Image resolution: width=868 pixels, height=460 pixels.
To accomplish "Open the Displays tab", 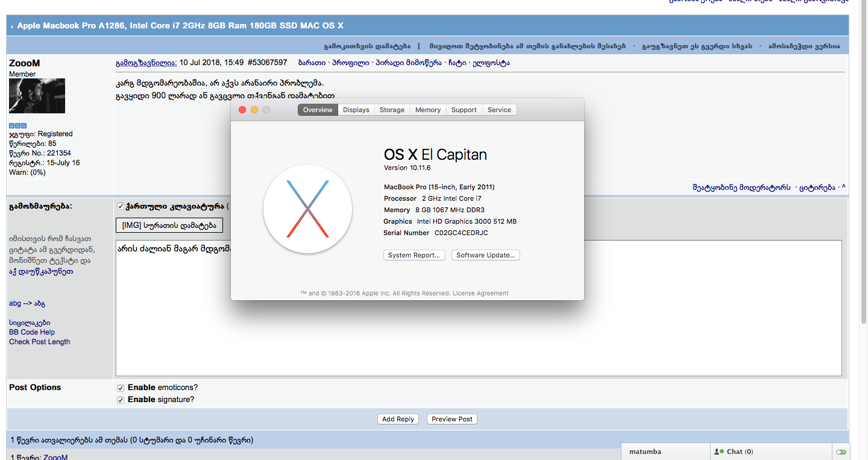I will pyautogui.click(x=356, y=110).
